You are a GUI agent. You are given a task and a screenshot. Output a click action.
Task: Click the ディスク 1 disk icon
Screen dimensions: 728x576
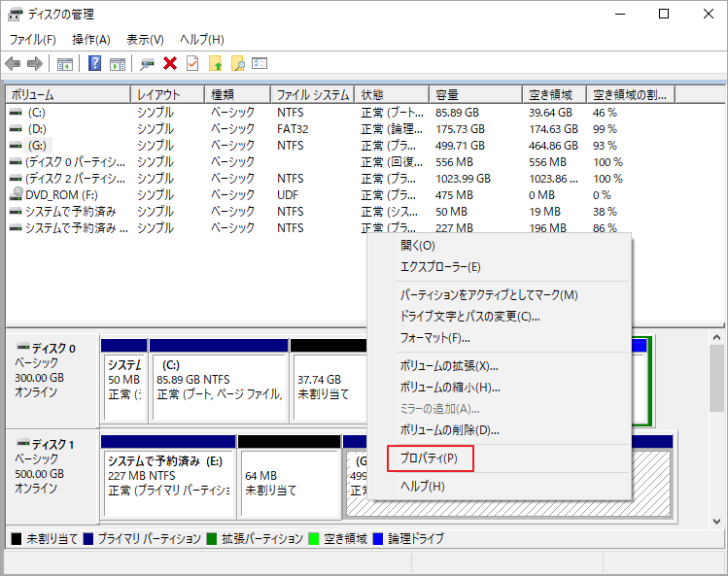[x=23, y=443]
